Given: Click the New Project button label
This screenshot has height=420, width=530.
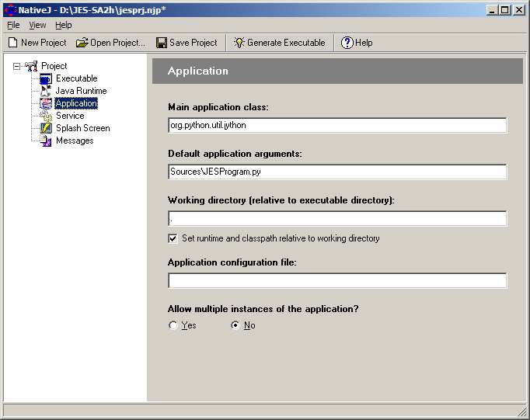Looking at the screenshot, I should click(x=44, y=43).
